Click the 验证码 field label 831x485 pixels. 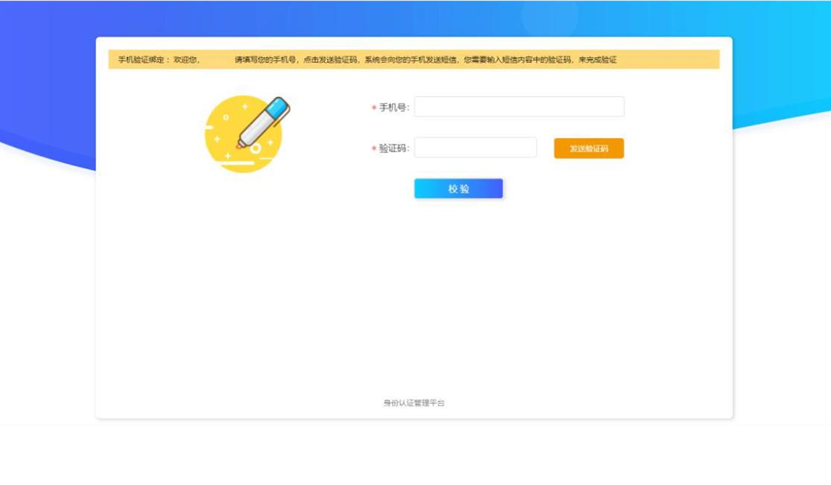(x=394, y=149)
